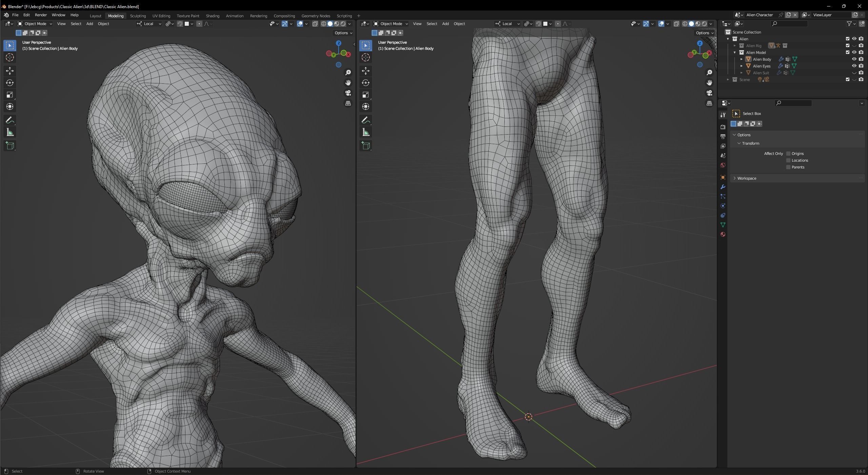Open Local orientation dropdown in left viewport
Viewport: 868px width, 475px height.
(149, 24)
